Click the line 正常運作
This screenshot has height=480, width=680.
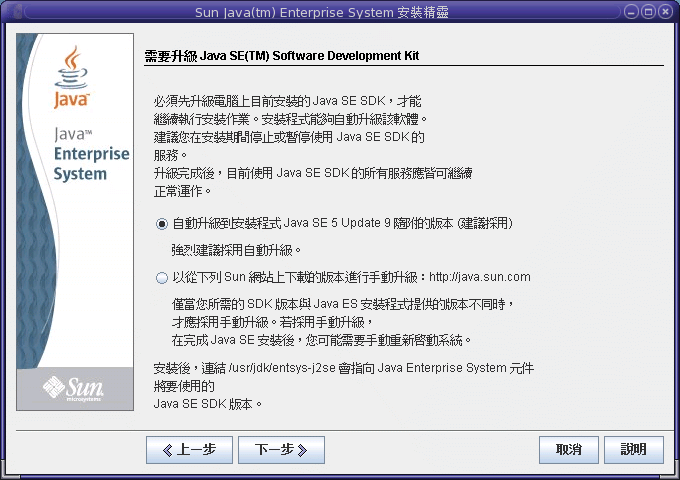182,191
